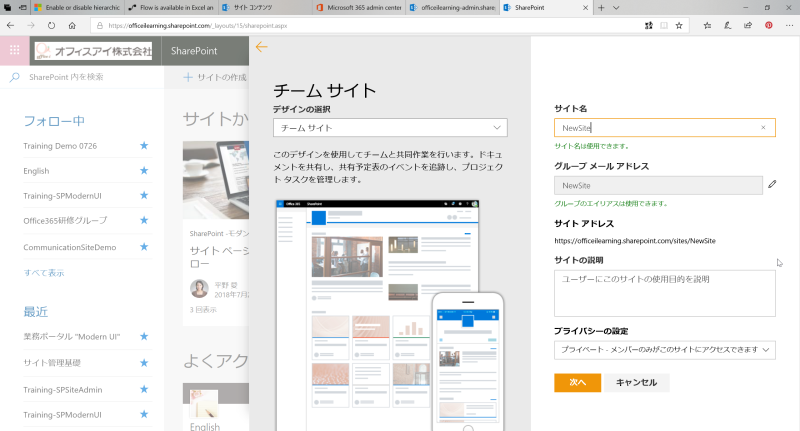Open サイト管理基礎 recent site link
The width and height of the screenshot is (800, 431).
(52, 363)
